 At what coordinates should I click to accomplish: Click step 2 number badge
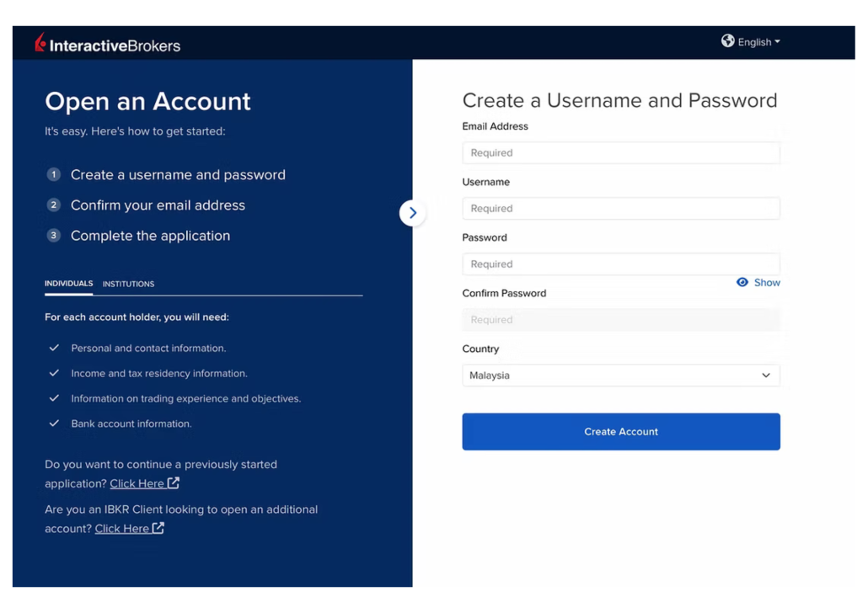[54, 205]
